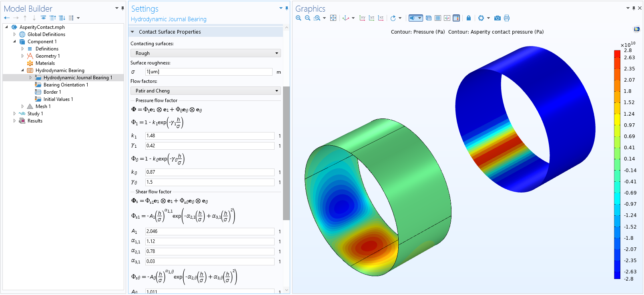Screen dimensions: 644x295
Task: Select Bearing Orientation 1 in the tree
Action: (x=66, y=85)
